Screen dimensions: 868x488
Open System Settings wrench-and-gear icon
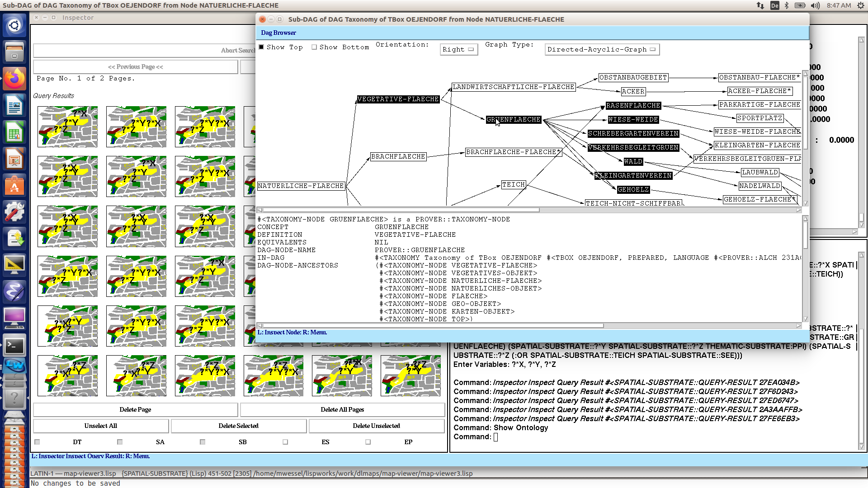pyautogui.click(x=14, y=212)
